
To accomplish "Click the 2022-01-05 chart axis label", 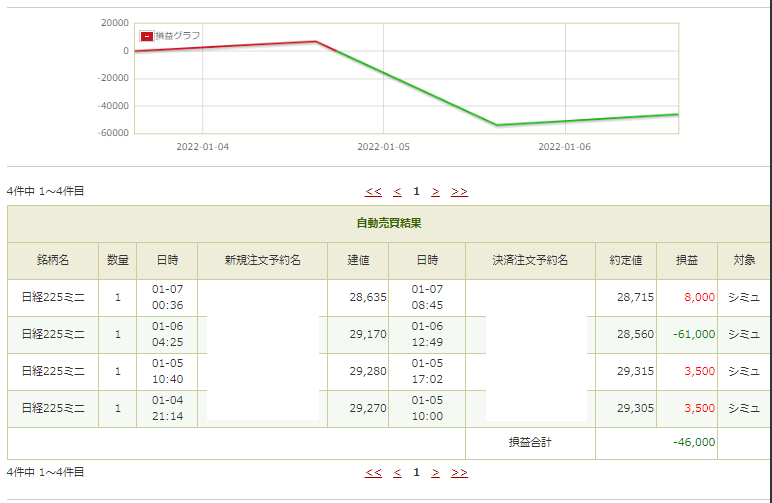I will pos(384,147).
